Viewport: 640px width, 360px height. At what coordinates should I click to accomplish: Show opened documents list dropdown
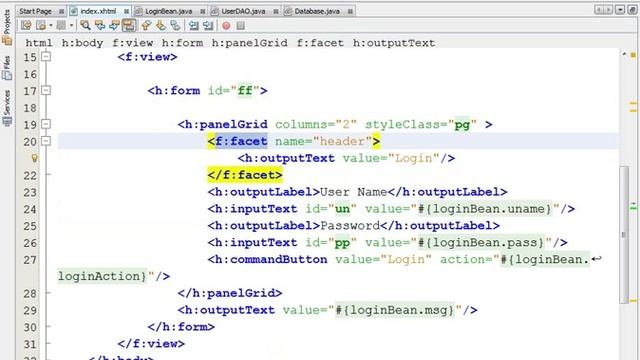pos(620,10)
